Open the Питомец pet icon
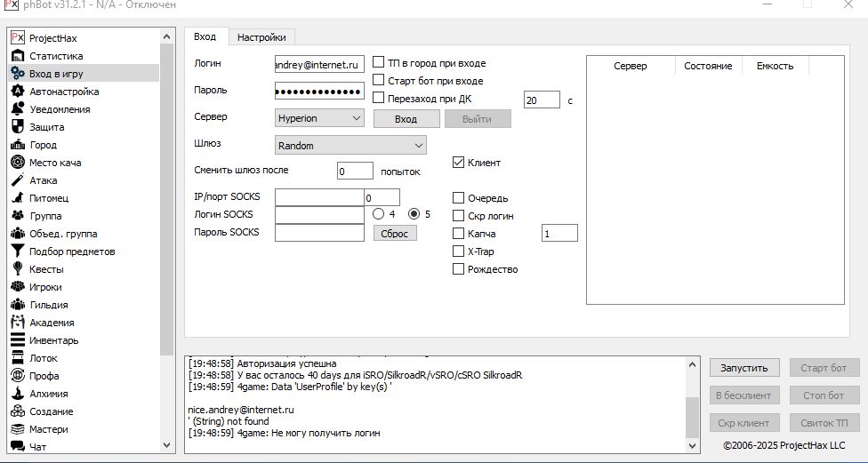Image resolution: width=868 pixels, height=463 pixels. point(17,198)
